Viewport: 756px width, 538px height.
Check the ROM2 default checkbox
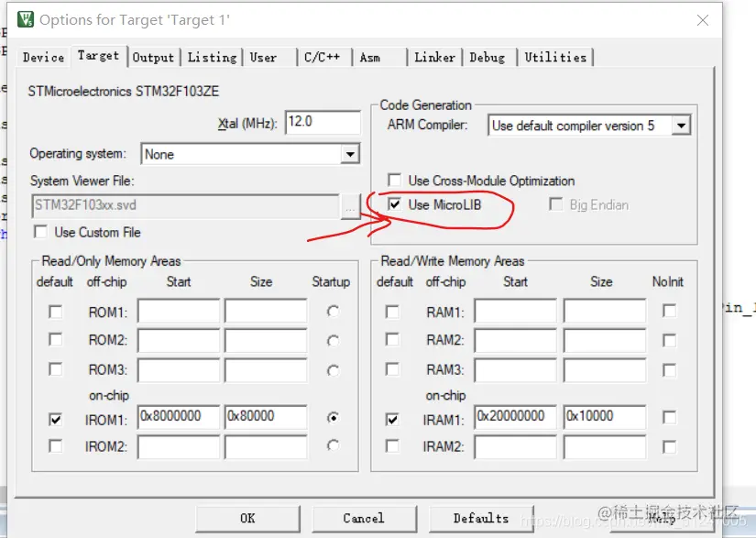56,340
